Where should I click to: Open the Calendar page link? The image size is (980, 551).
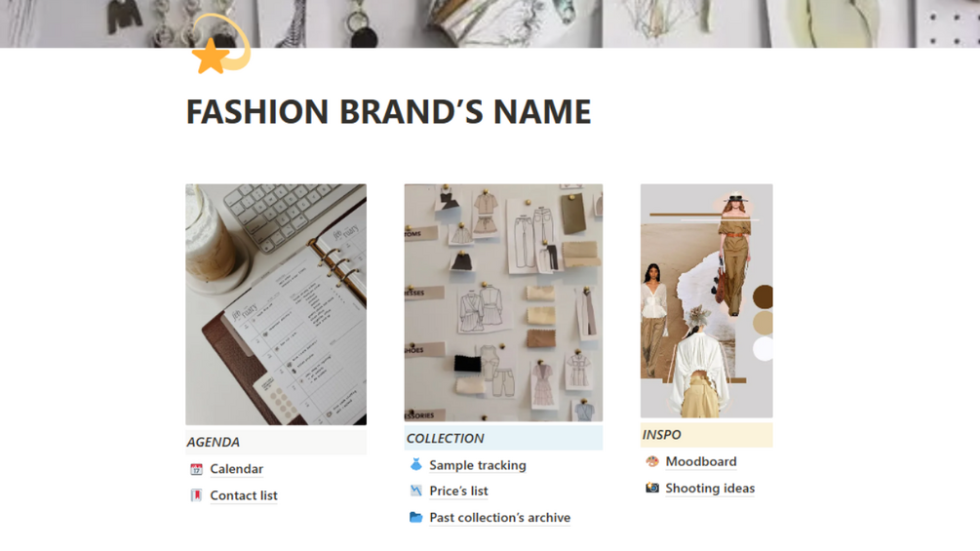[x=236, y=469]
